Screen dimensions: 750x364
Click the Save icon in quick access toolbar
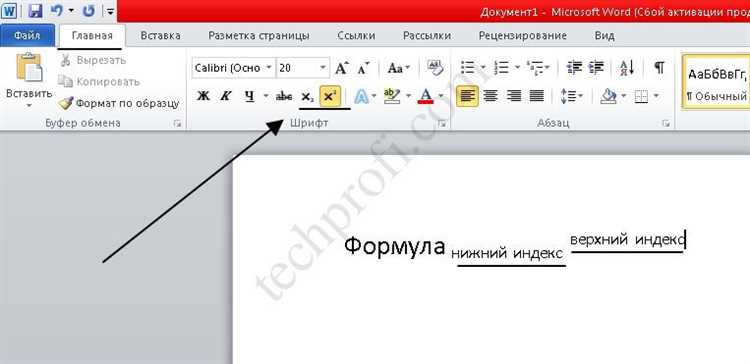pyautogui.click(x=36, y=11)
